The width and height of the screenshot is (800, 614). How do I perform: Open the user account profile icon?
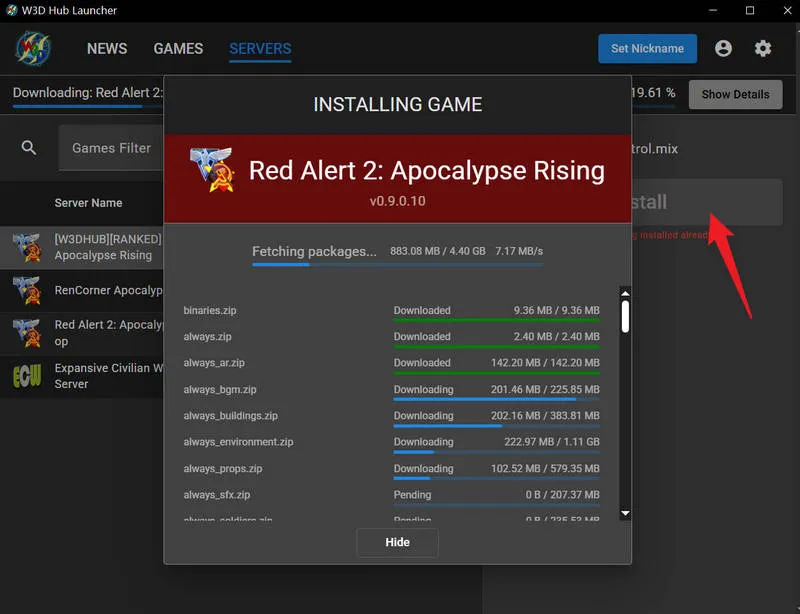click(x=723, y=48)
